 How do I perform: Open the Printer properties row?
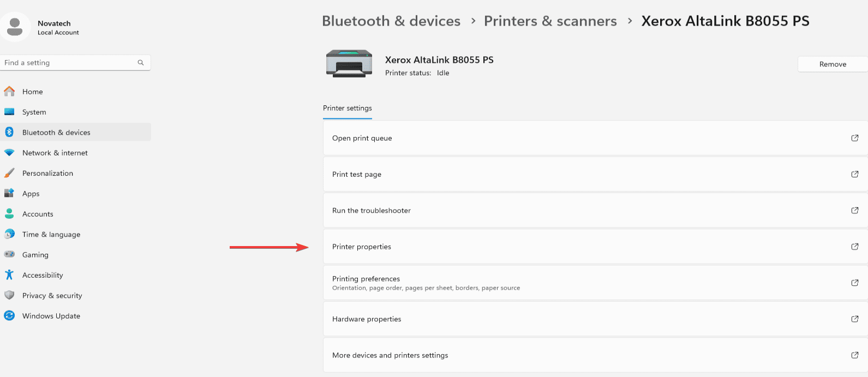pos(595,247)
